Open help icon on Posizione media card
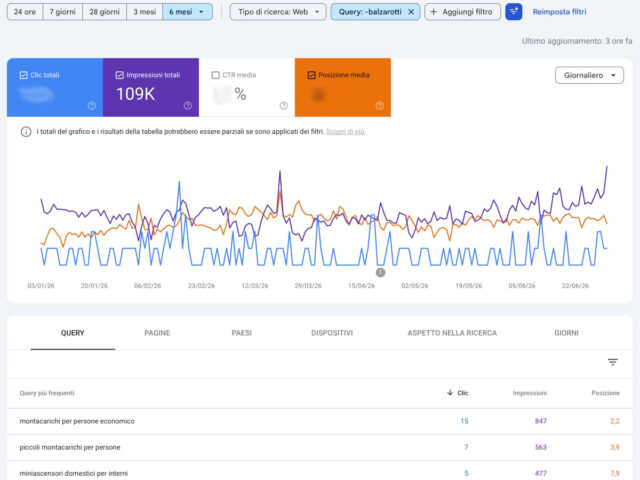The width and height of the screenshot is (640, 480). click(x=380, y=106)
